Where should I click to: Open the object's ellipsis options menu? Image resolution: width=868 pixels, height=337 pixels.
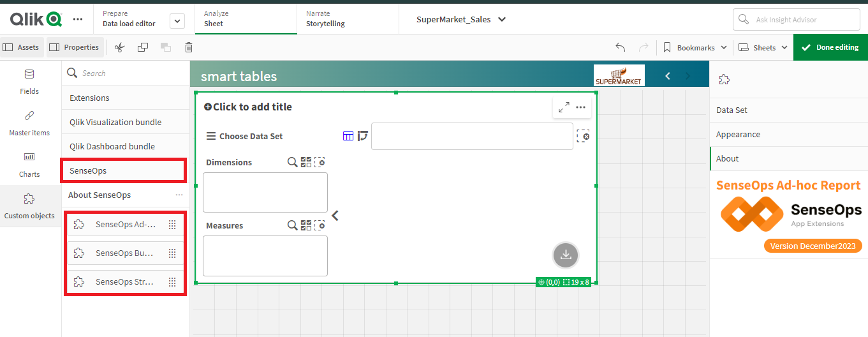tap(580, 107)
